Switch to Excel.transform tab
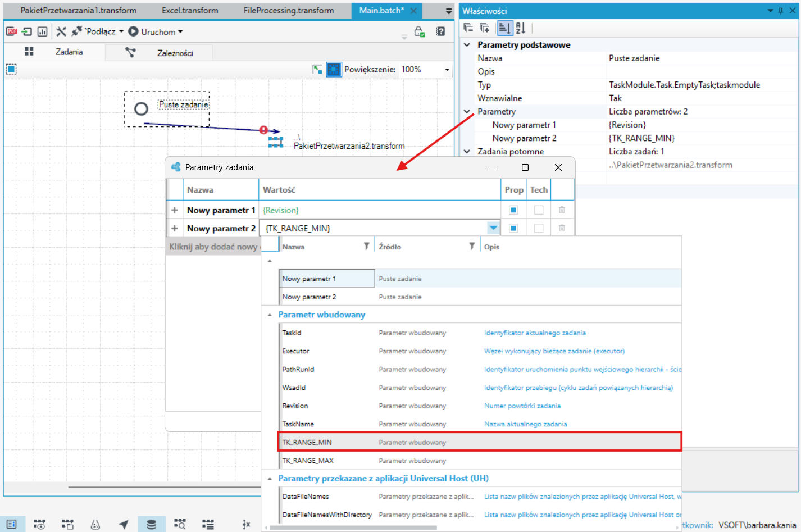The height and width of the screenshot is (532, 801). (190, 10)
